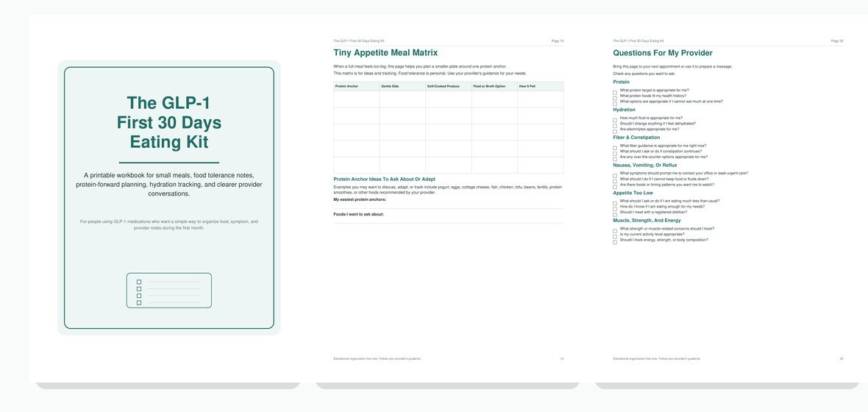This screenshot has height=412, width=868.
Task: Click the 'Muscle, Strength, And Energy' heading
Action: coord(647,221)
